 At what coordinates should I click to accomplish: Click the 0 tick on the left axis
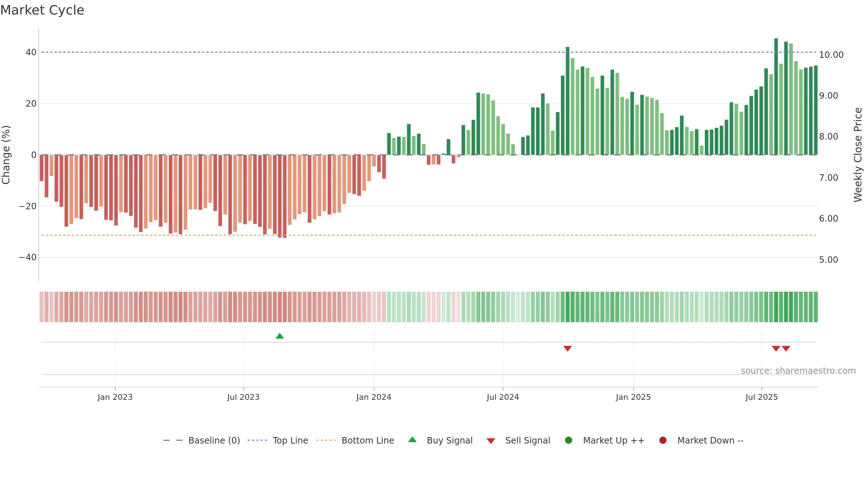[34, 155]
